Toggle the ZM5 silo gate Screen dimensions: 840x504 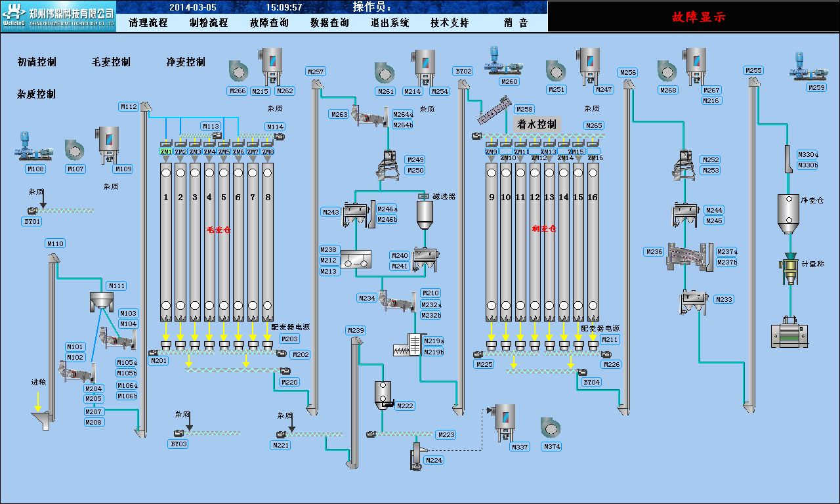tap(224, 152)
